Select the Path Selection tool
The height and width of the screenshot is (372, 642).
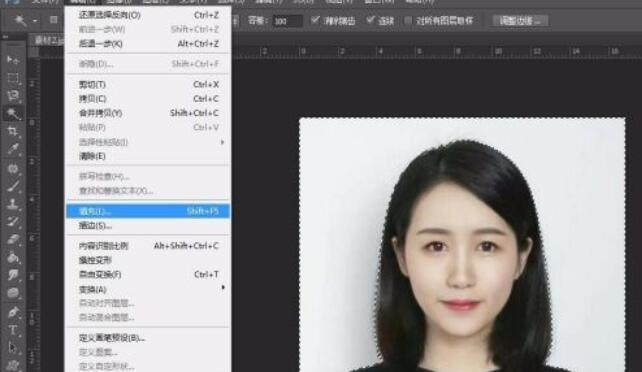pyautogui.click(x=13, y=348)
